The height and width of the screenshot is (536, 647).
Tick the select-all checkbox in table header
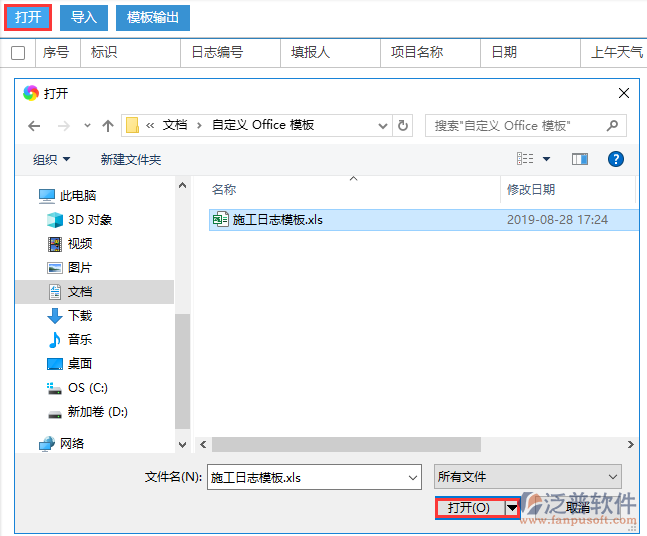(x=18, y=53)
